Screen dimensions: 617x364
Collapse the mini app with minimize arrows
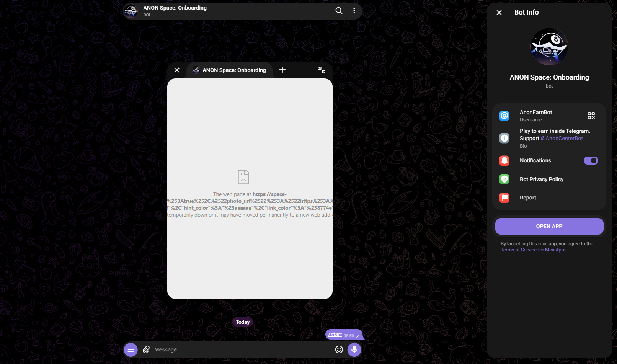point(322,70)
